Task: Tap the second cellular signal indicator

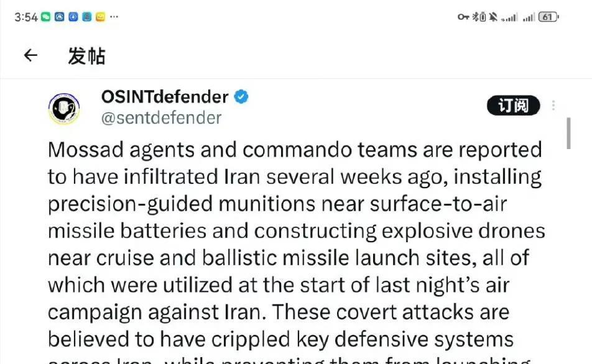Action: point(529,17)
